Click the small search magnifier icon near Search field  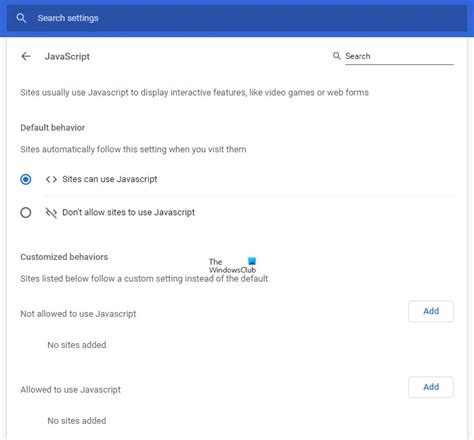(x=337, y=56)
